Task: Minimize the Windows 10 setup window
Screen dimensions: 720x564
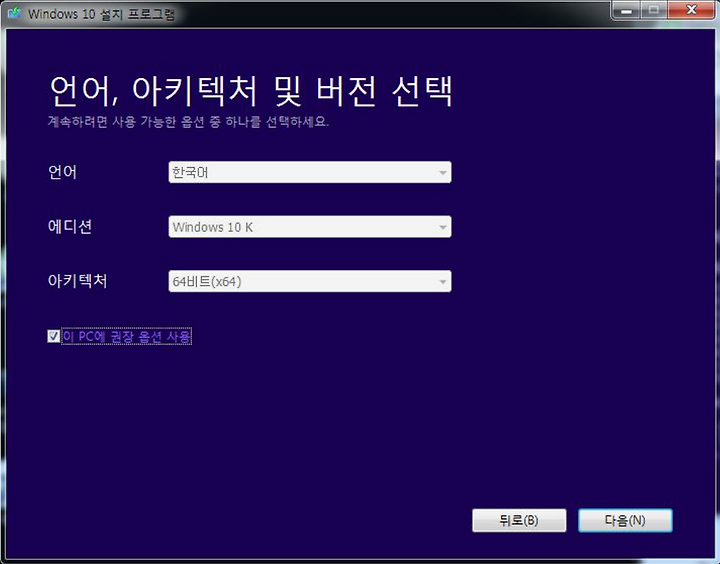Action: [x=626, y=10]
